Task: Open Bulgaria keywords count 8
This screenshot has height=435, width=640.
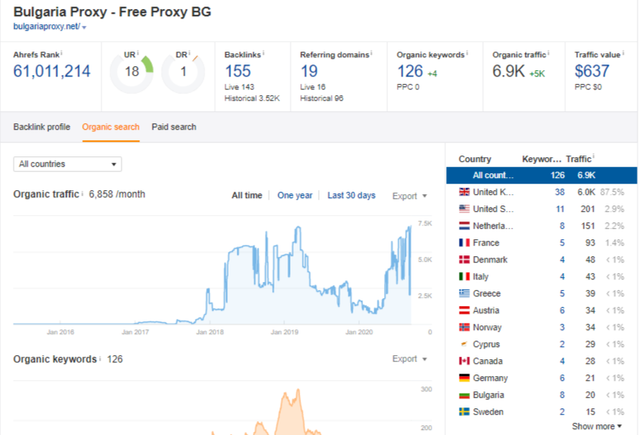Action: click(562, 395)
